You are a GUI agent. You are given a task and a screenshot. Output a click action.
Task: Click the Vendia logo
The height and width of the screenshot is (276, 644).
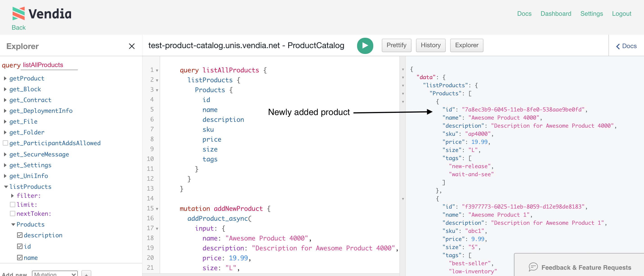pyautogui.click(x=42, y=13)
